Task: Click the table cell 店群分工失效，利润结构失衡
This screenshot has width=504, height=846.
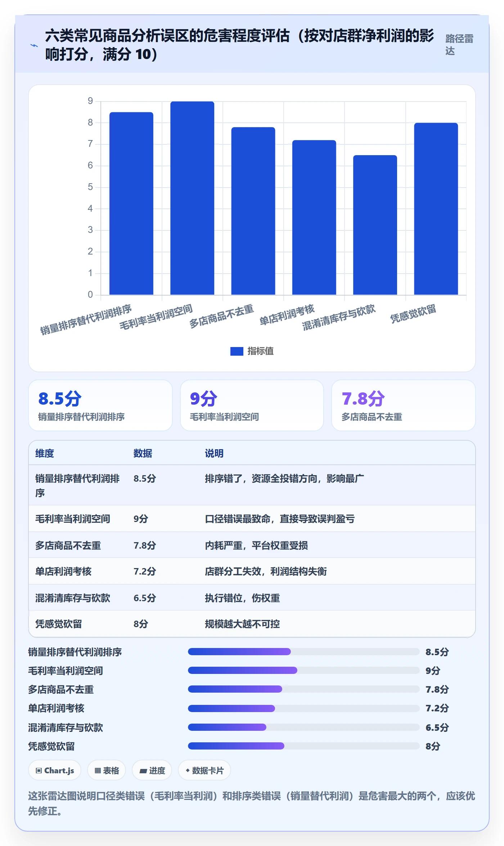Action: (x=266, y=571)
